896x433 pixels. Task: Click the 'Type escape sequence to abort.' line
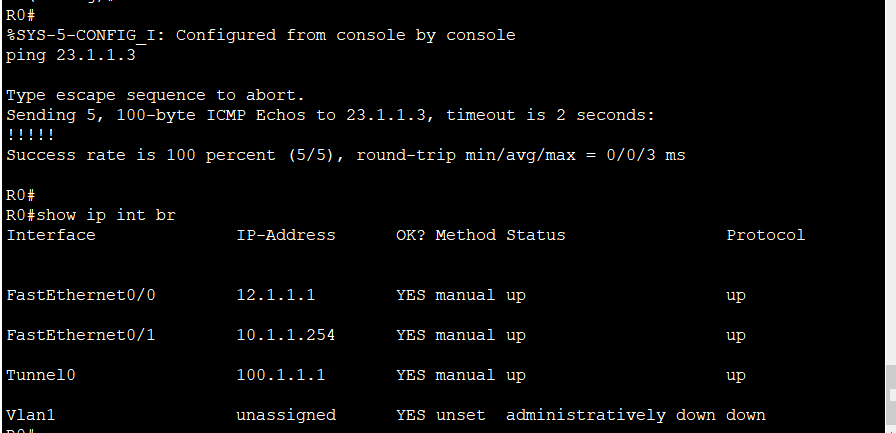click(155, 95)
